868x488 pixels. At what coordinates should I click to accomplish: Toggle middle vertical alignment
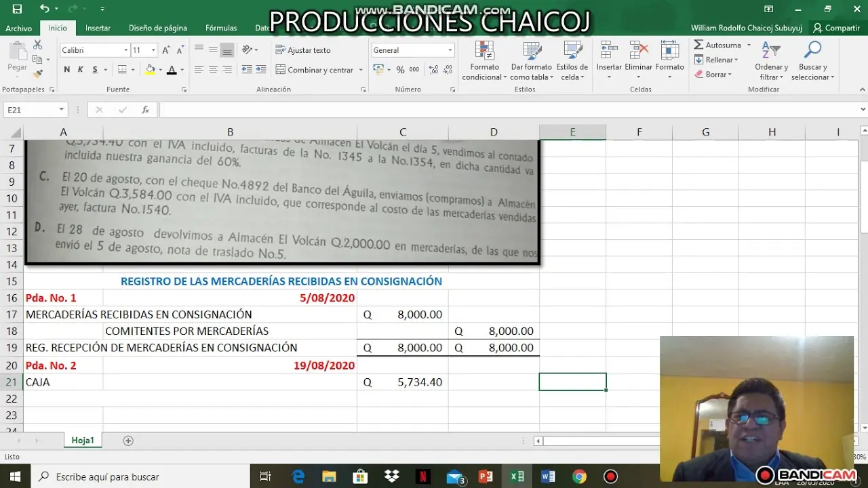tap(213, 49)
